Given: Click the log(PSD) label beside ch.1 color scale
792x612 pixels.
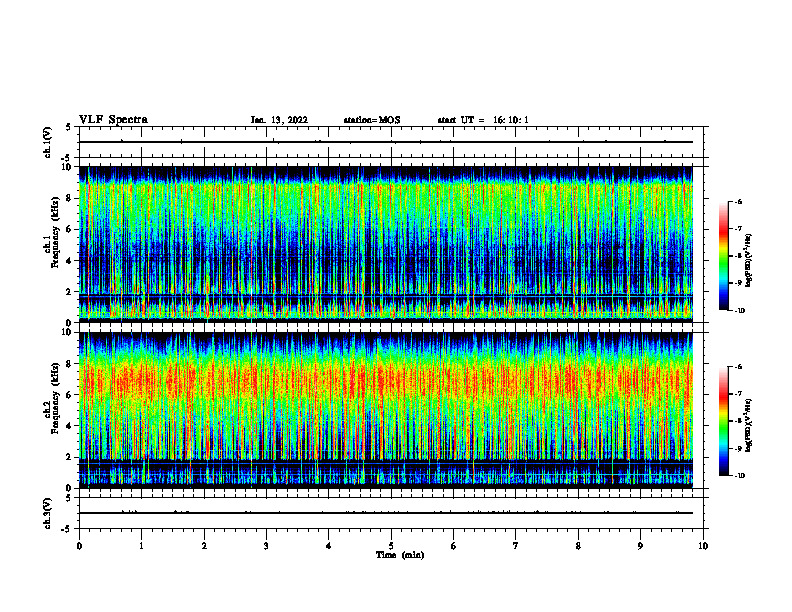Looking at the screenshot, I should coord(749,260).
